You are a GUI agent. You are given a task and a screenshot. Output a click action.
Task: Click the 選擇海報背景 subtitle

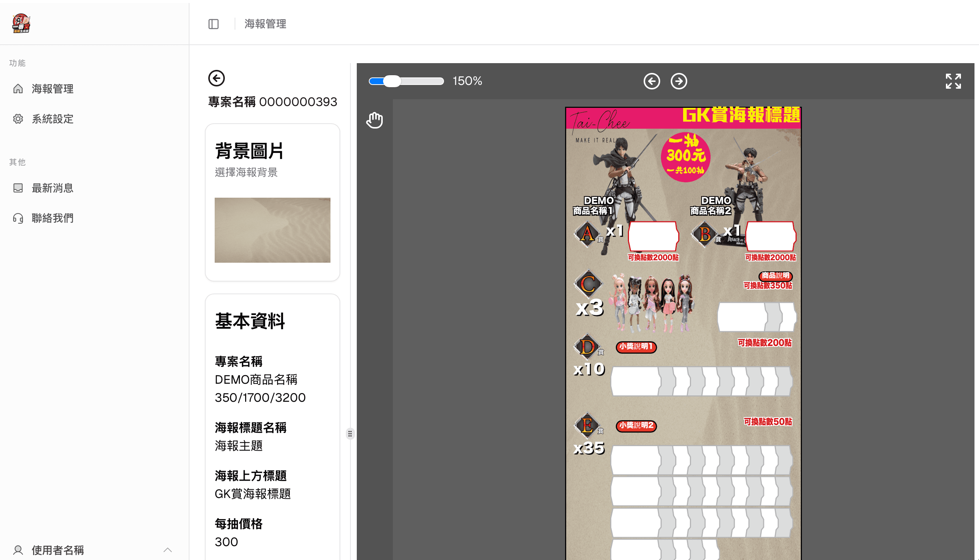click(246, 172)
